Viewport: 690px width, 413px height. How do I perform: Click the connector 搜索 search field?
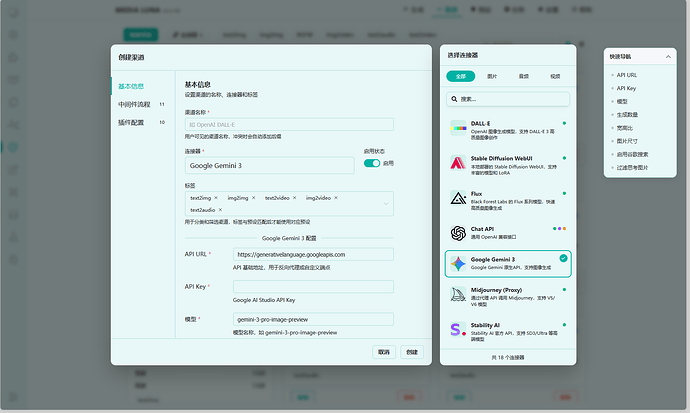pyautogui.click(x=507, y=99)
